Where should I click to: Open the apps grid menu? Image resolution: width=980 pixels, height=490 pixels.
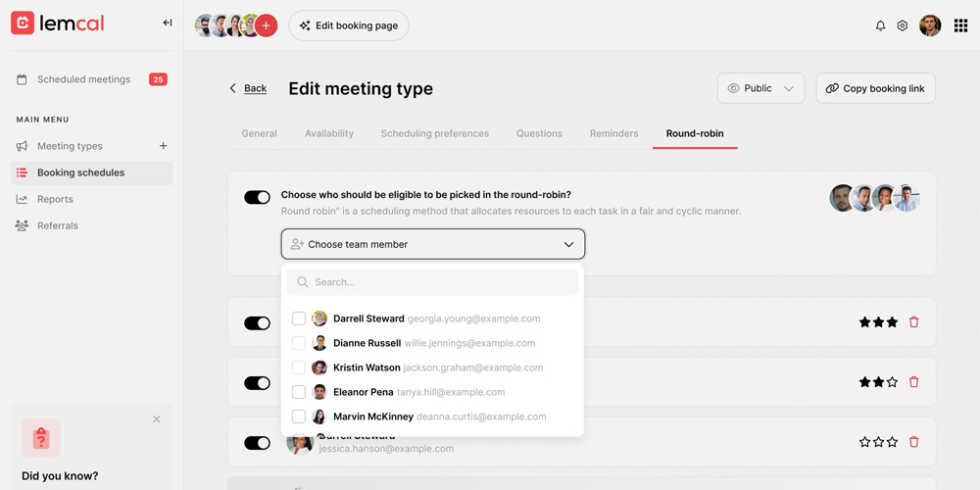[960, 25]
